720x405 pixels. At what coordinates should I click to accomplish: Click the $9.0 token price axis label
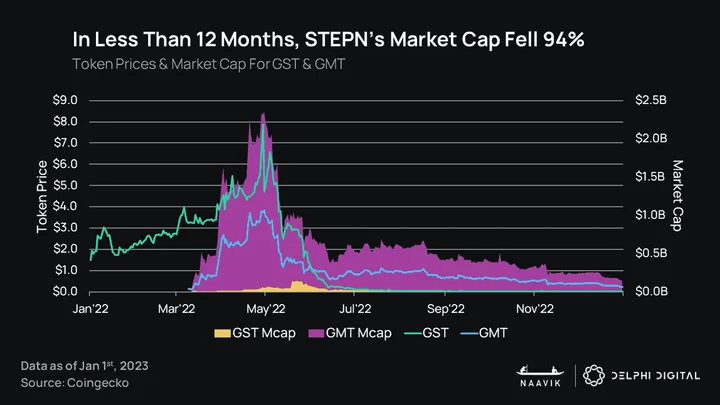click(x=65, y=100)
